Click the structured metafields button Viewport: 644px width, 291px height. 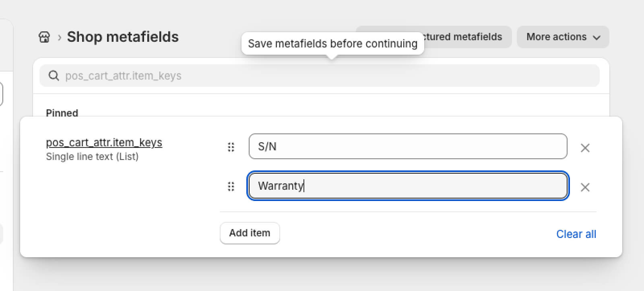click(x=467, y=37)
